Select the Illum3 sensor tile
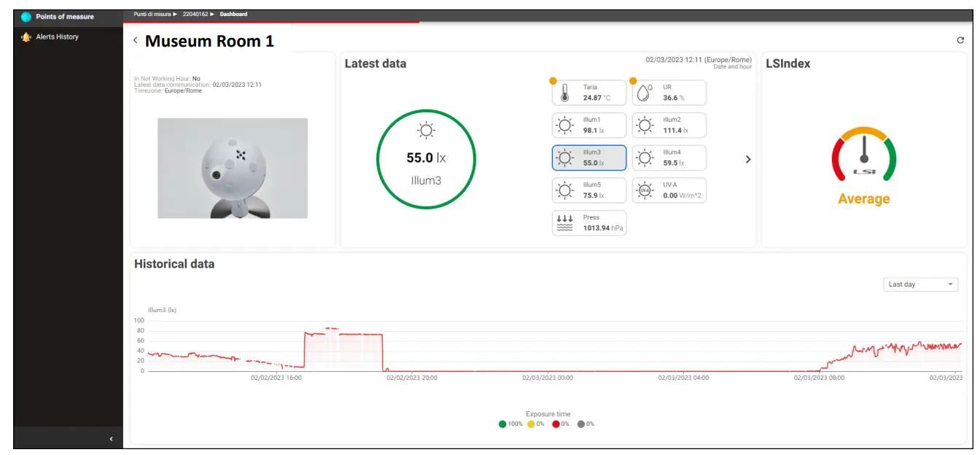This screenshot has width=980, height=455. pyautogui.click(x=589, y=157)
